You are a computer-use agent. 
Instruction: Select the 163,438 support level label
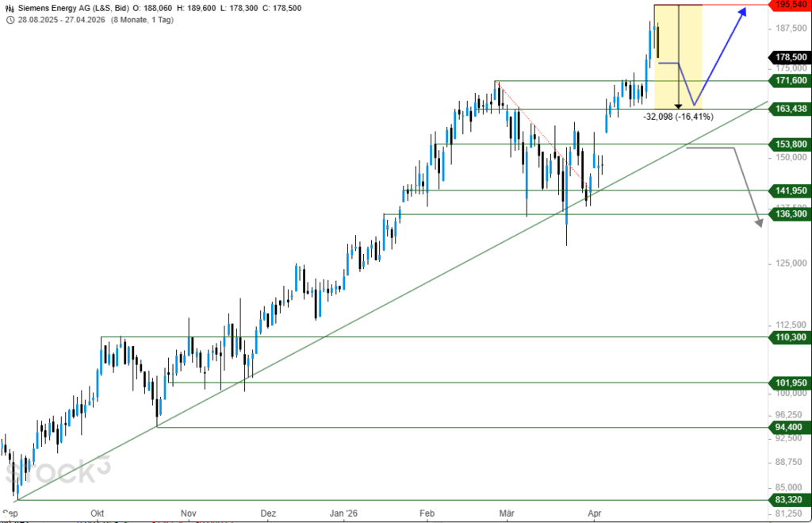pos(790,109)
